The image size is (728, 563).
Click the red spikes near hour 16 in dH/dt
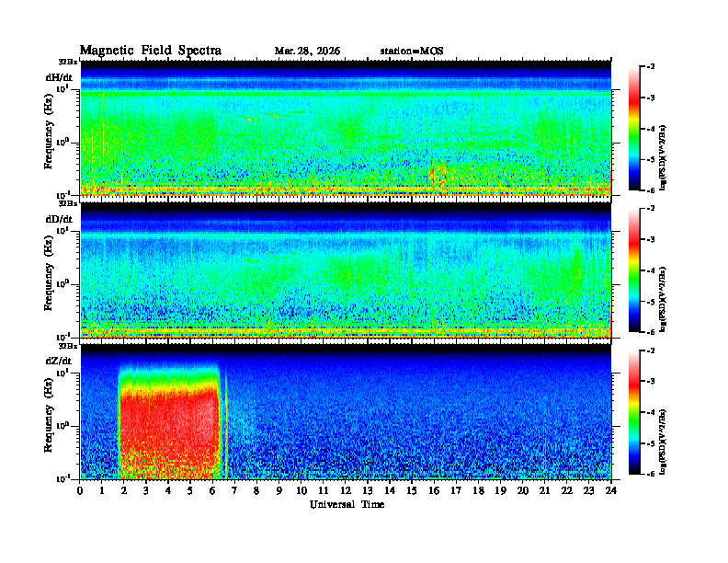pyautogui.click(x=437, y=173)
